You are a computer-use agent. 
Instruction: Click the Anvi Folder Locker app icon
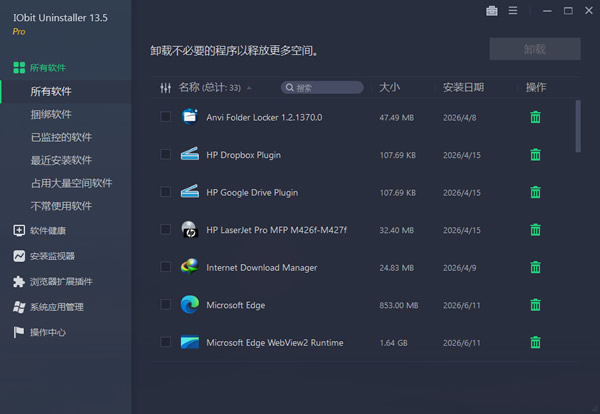[190, 117]
